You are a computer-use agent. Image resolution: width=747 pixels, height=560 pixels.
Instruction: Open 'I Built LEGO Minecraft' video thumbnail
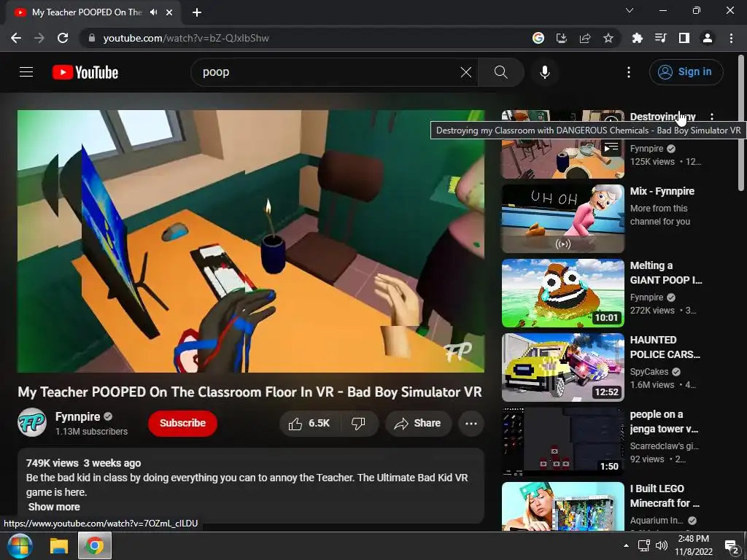(x=562, y=506)
